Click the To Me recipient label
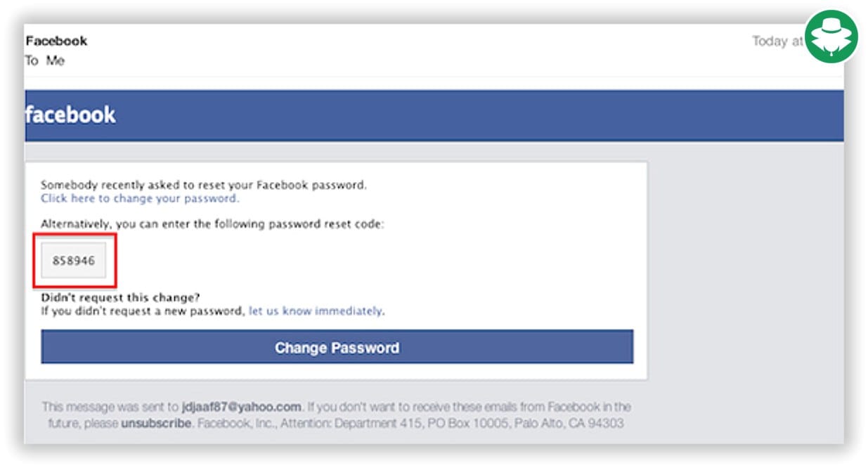Viewport: 868px width, 468px height. (x=45, y=60)
